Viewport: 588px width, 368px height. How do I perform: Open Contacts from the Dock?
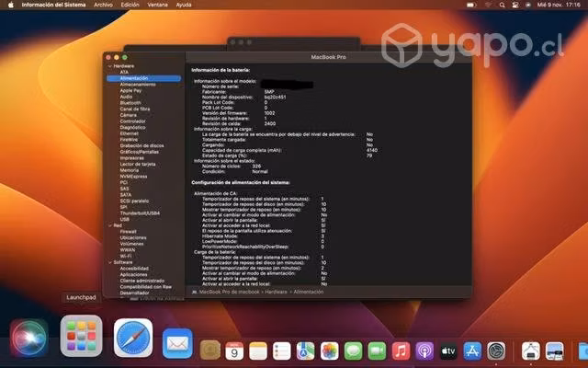pos(210,351)
